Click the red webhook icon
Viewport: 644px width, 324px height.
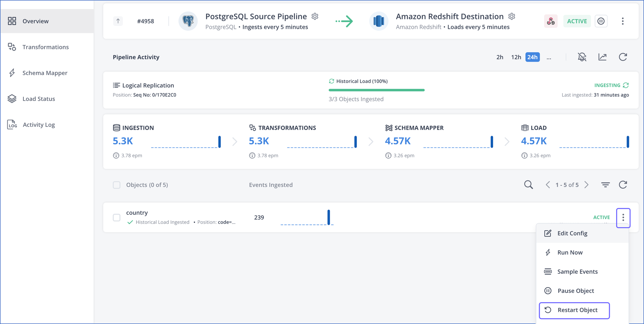pyautogui.click(x=551, y=21)
